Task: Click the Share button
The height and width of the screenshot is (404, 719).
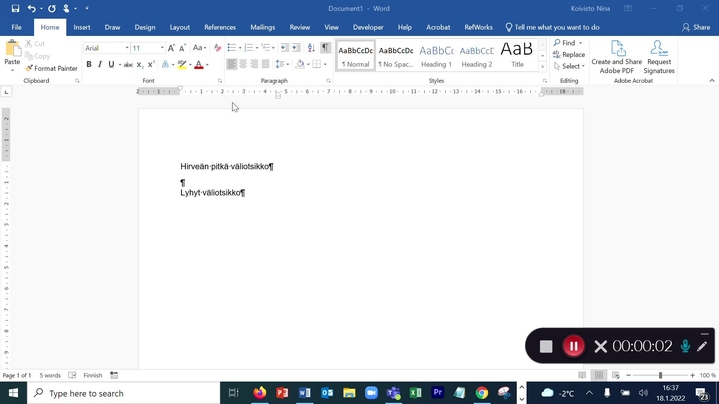Action: click(696, 28)
